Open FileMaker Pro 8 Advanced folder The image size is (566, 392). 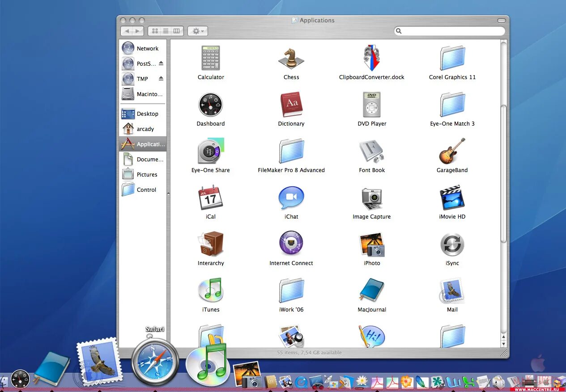click(x=291, y=151)
